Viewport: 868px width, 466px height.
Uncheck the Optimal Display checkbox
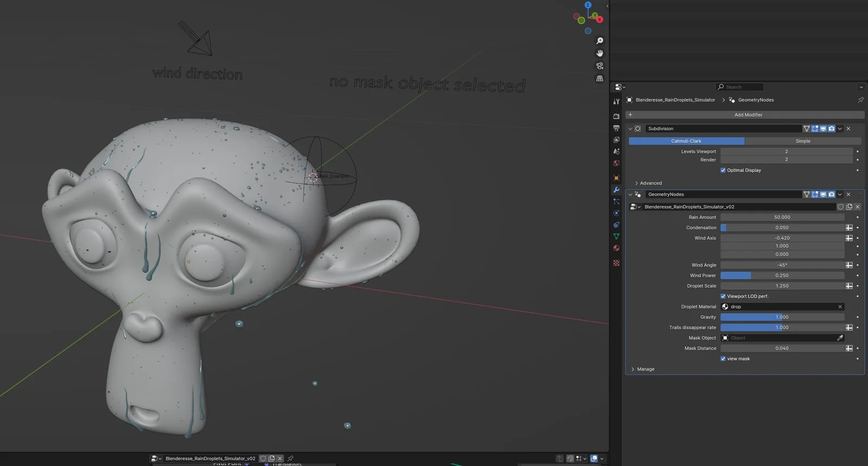pyautogui.click(x=723, y=170)
